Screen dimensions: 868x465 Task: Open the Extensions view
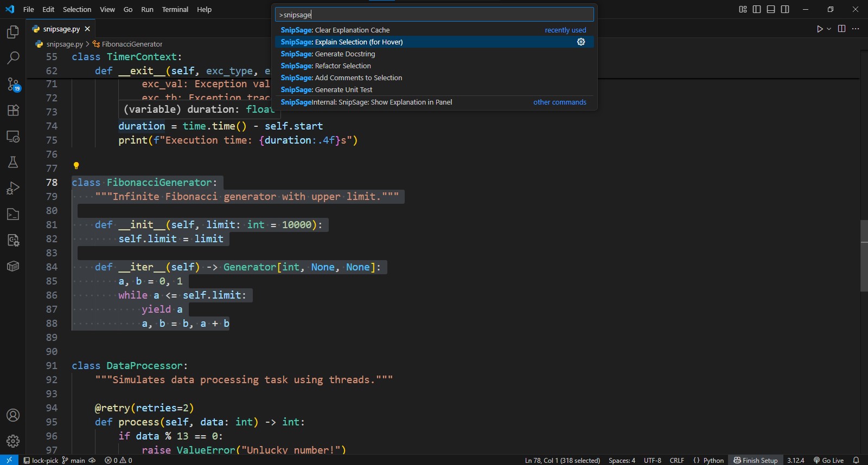click(13, 110)
